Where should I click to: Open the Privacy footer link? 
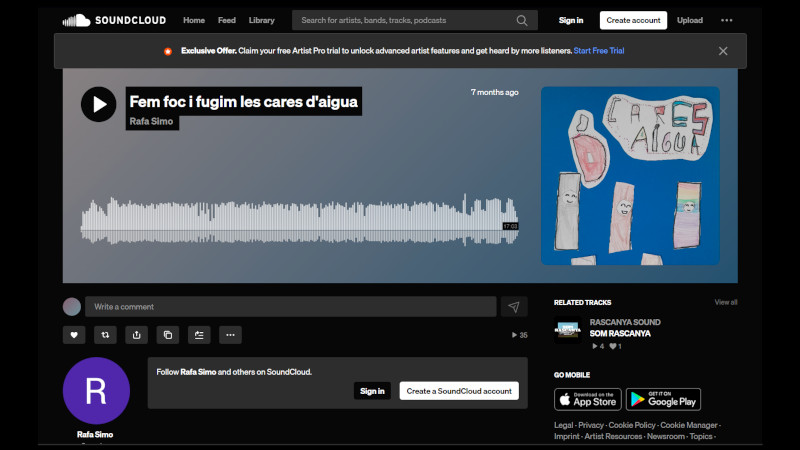591,425
